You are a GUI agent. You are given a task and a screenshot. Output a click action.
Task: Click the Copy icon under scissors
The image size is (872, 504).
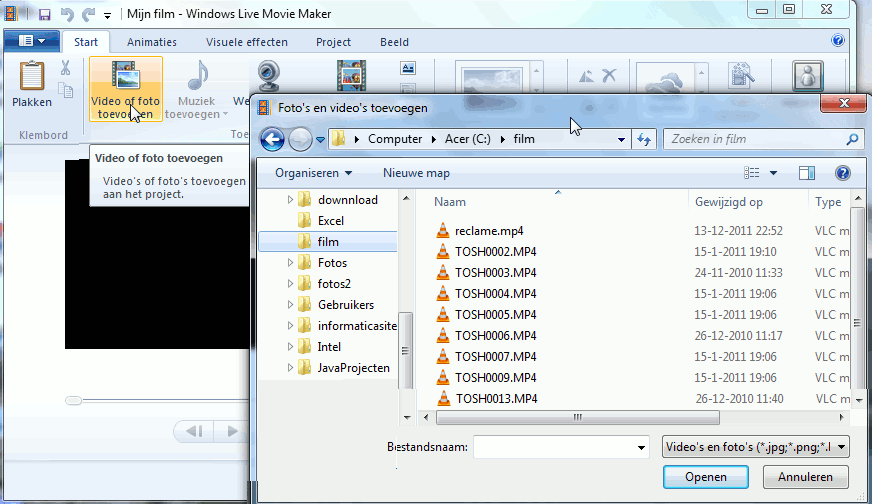[x=66, y=90]
